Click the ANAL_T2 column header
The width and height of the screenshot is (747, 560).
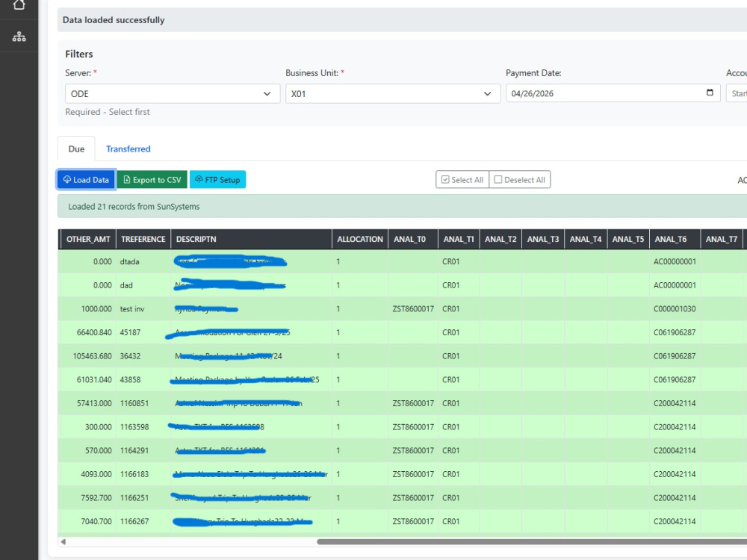coord(500,239)
